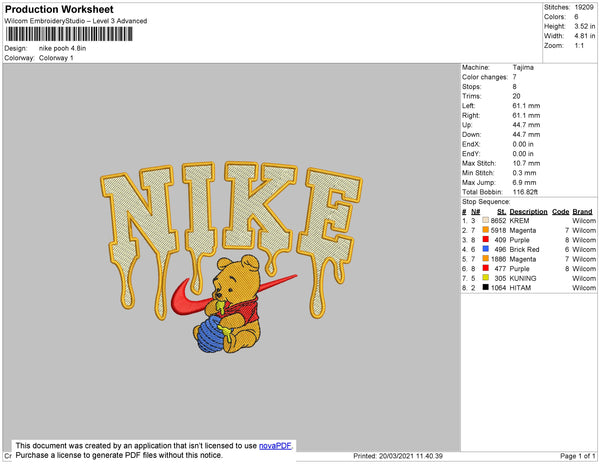The image size is (600, 464).
Task: Click the Production Worksheet title
Action: [59, 9]
